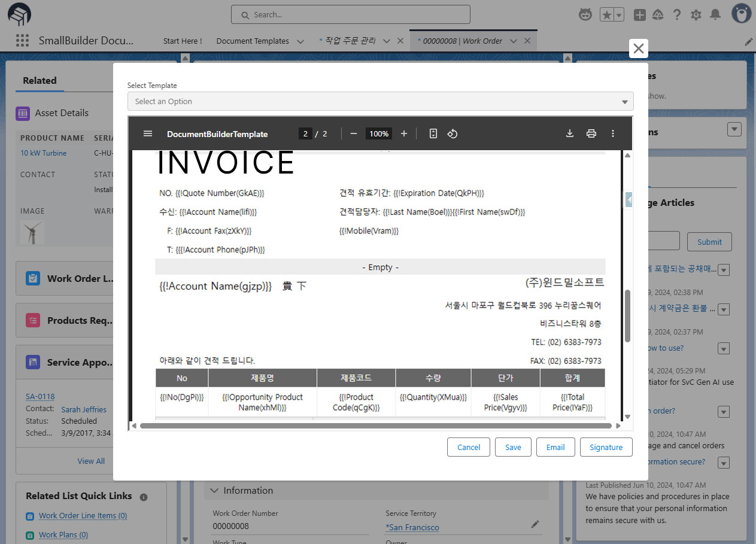The height and width of the screenshot is (544, 756).
Task: Open Sarah Jeffries contact link
Action: pos(84,409)
